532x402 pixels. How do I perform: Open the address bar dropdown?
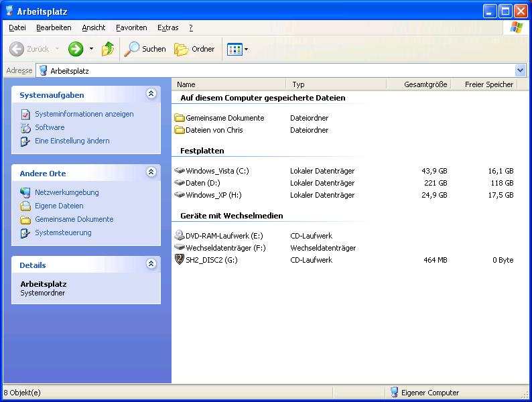520,70
